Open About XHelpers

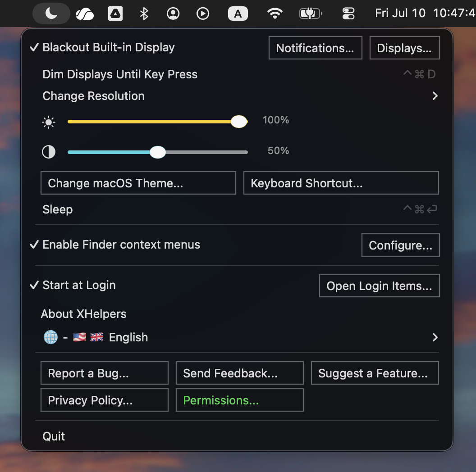[83, 314]
